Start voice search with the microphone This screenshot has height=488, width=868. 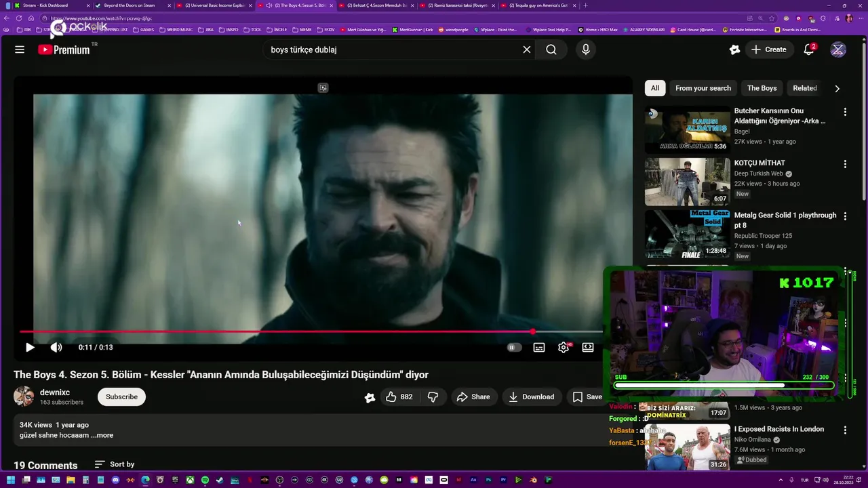[586, 49]
